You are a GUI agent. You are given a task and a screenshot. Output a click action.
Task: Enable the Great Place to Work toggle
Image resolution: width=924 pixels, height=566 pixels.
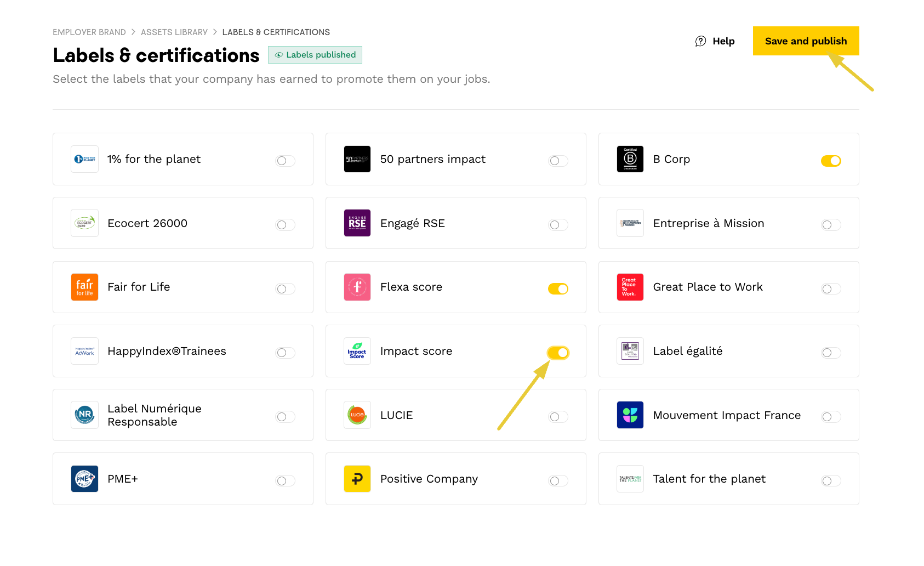[x=831, y=289]
